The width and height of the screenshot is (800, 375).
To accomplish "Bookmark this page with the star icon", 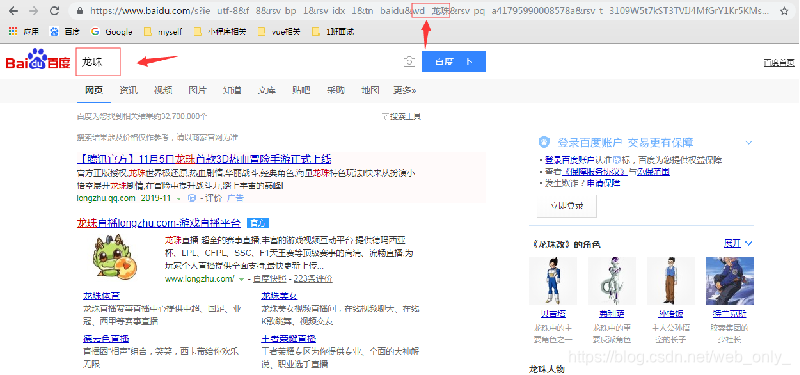I will (x=784, y=11).
